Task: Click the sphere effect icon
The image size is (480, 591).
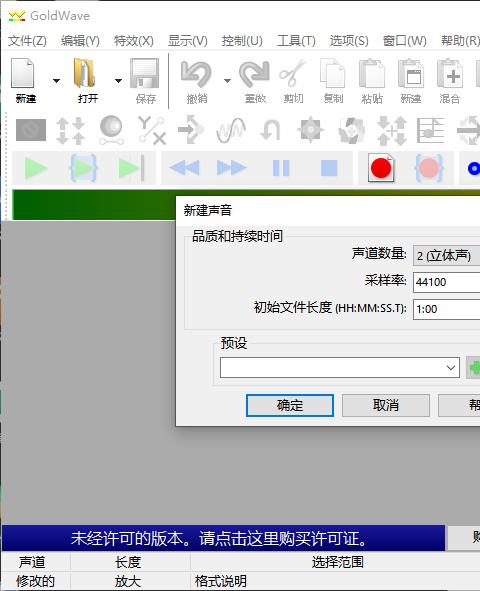Action: click(x=111, y=130)
